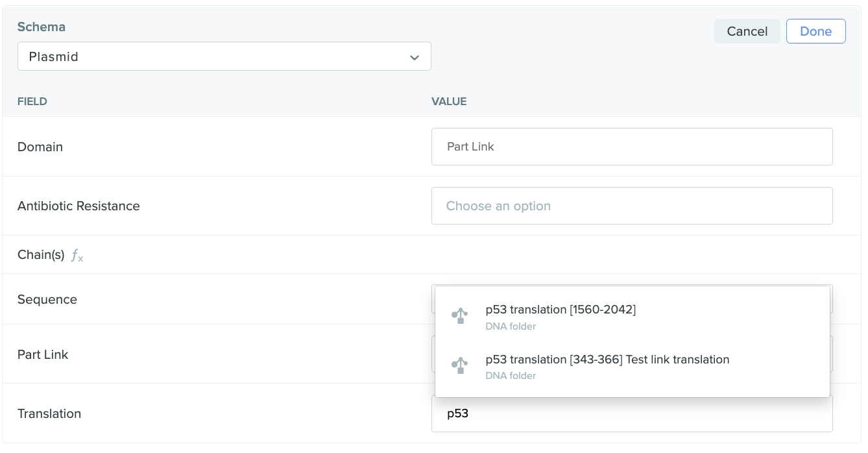
Task: Click the icon beside p53 translation [343-366]
Action: click(459, 366)
